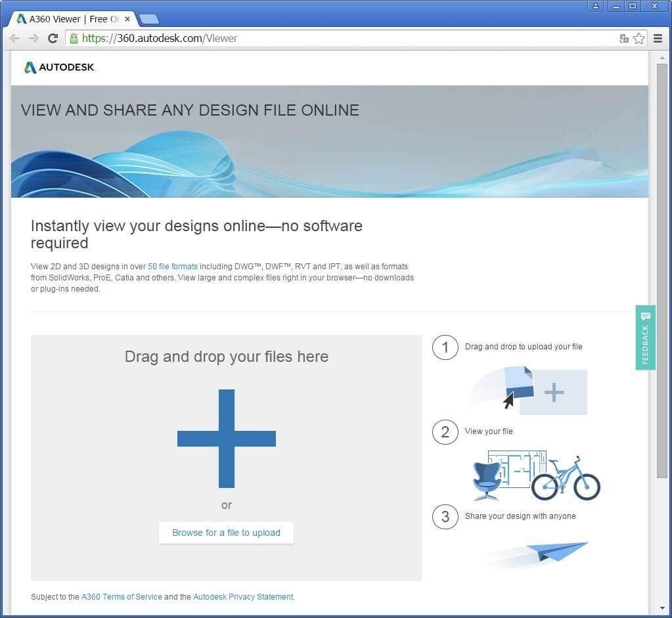The image size is (672, 618).
Task: Open the Feedback side tab
Action: click(646, 338)
